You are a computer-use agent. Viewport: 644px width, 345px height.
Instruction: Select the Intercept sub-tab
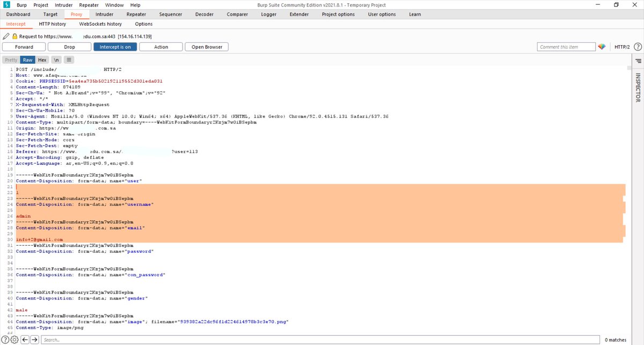pos(16,24)
